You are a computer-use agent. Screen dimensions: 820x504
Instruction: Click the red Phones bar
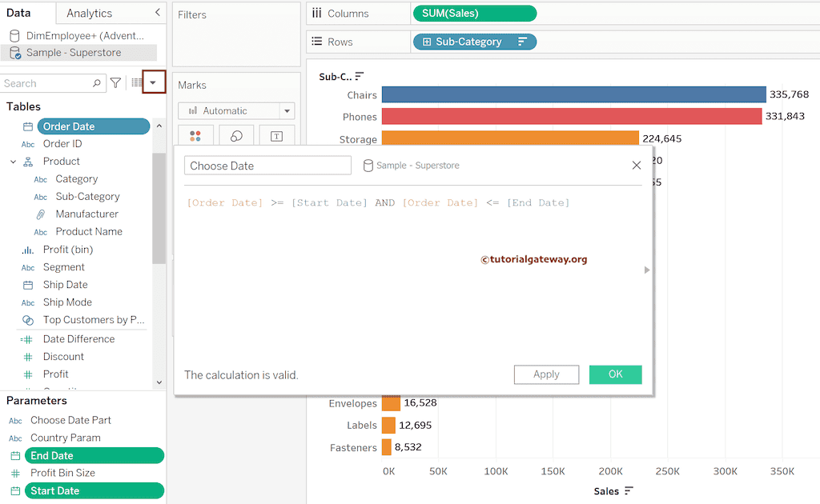[x=572, y=117]
